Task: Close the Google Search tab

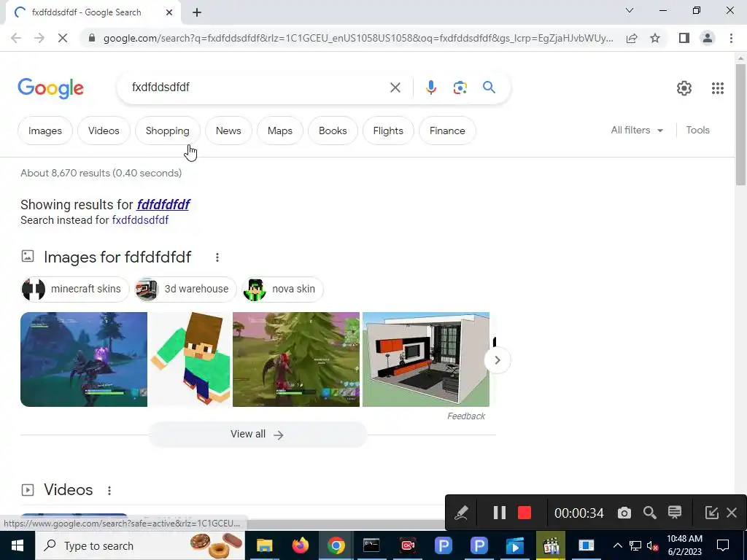Action: point(169,12)
